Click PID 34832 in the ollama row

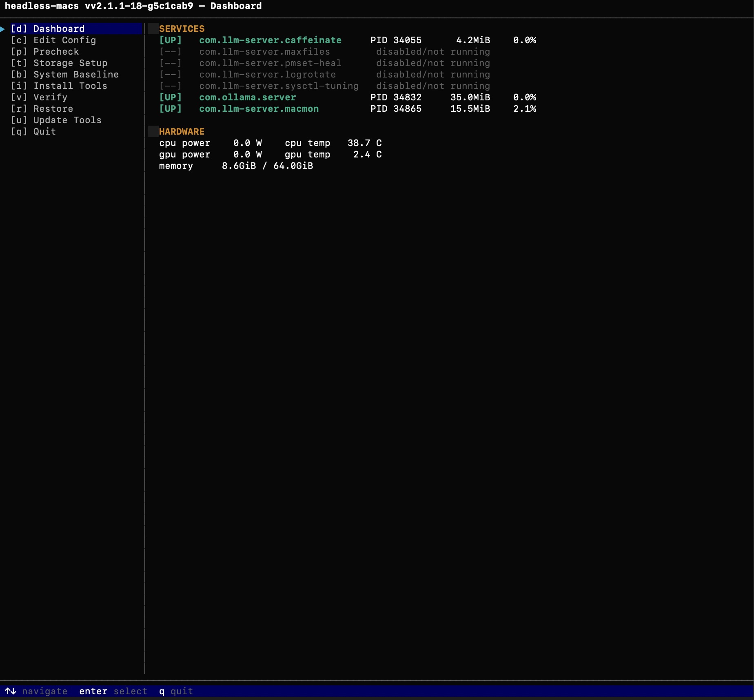click(x=396, y=97)
